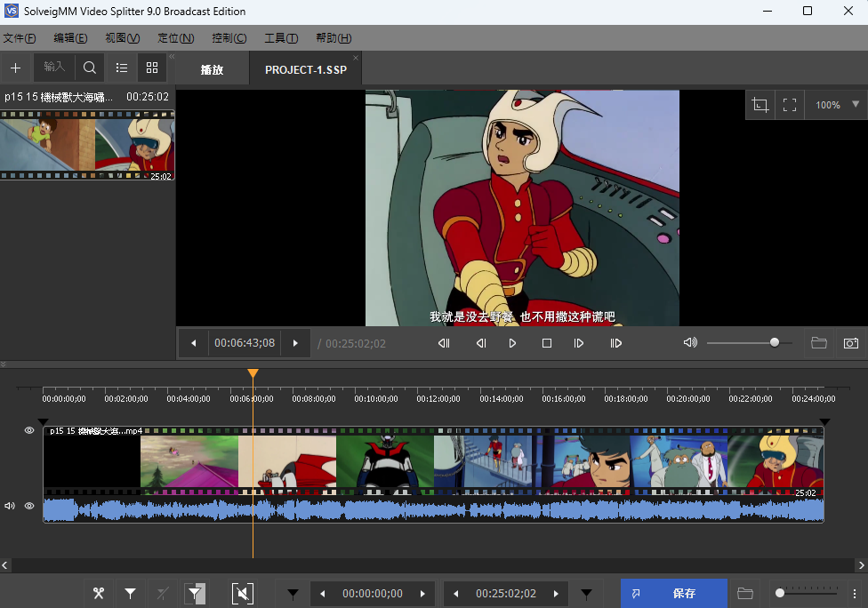
Task: Select the p15 media thumbnail in library
Action: coord(87,145)
